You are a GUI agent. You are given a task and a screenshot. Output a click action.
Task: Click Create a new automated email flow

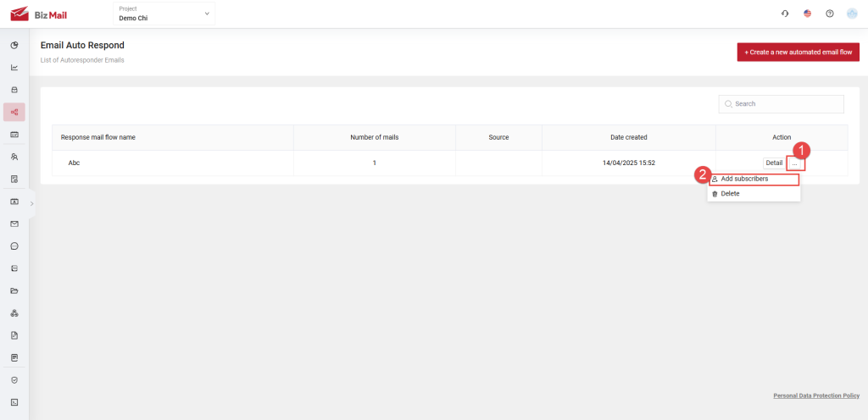coord(798,52)
